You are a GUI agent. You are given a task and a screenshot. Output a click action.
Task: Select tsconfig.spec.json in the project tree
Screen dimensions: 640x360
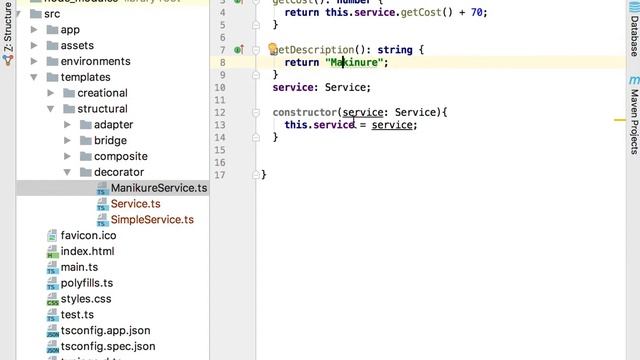click(108, 347)
